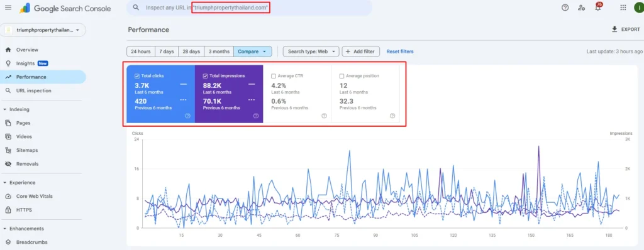Viewport: 644px width, 250px height.
Task: Uncheck the Total impressions checkbox
Action: pos(206,76)
